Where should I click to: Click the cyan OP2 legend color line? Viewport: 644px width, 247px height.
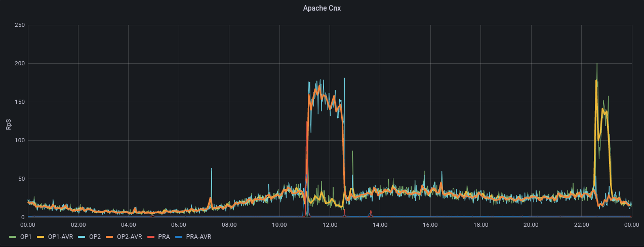pyautogui.click(x=83, y=236)
